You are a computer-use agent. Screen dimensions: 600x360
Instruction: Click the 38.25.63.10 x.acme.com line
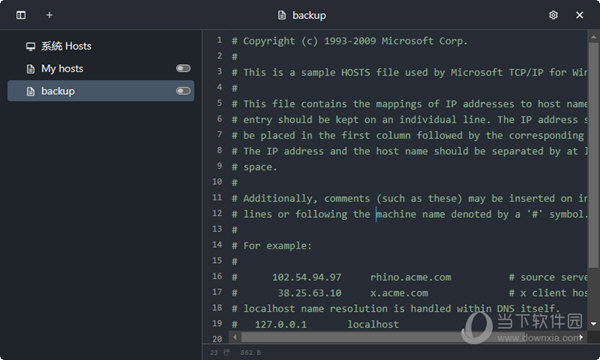[409, 293]
